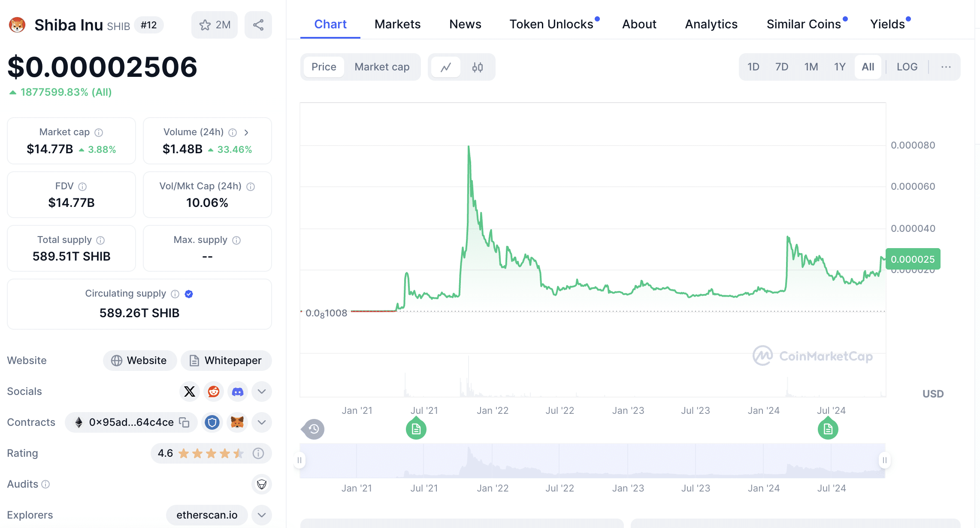Set chart range to 1Y
Image resolution: width=980 pixels, height=528 pixels.
(x=840, y=67)
